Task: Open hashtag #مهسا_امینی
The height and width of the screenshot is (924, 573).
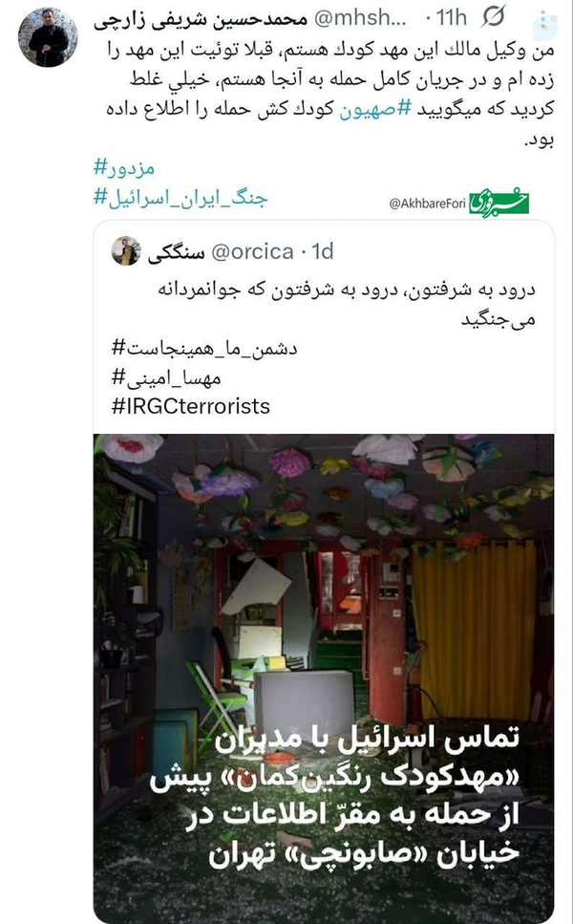Action: (x=166, y=377)
